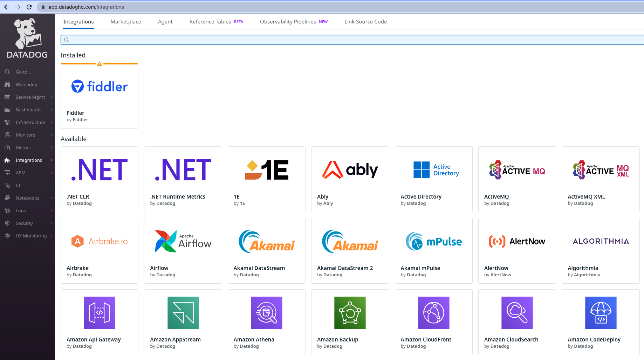The image size is (644, 360).
Task: Click the browser back arrow
Action: click(x=7, y=7)
